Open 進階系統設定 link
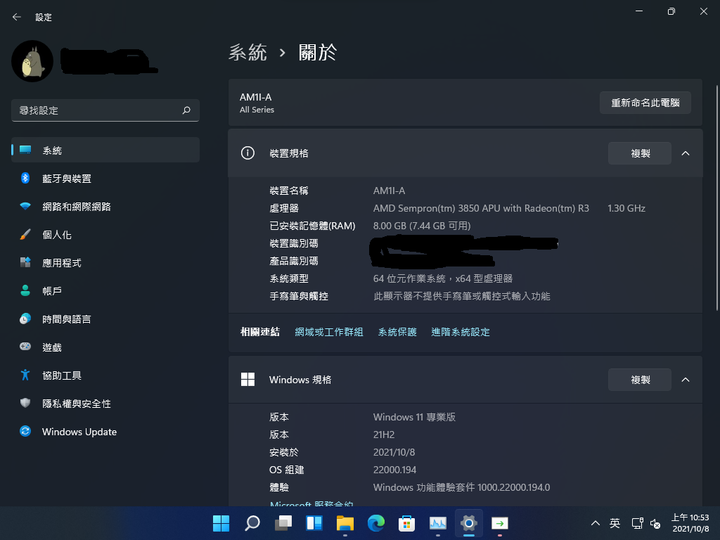Viewport: 720px width, 540px height. [461, 332]
